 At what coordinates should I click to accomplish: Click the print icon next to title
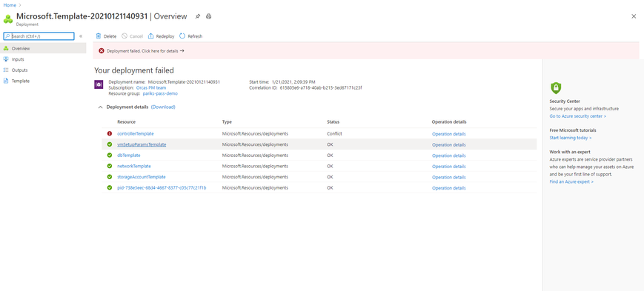click(x=209, y=16)
